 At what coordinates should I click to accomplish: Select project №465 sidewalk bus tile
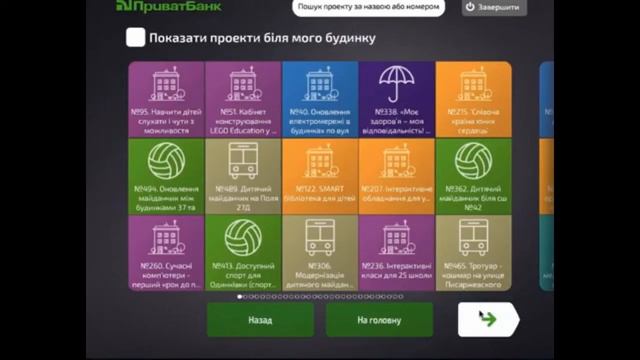pyautogui.click(x=473, y=253)
